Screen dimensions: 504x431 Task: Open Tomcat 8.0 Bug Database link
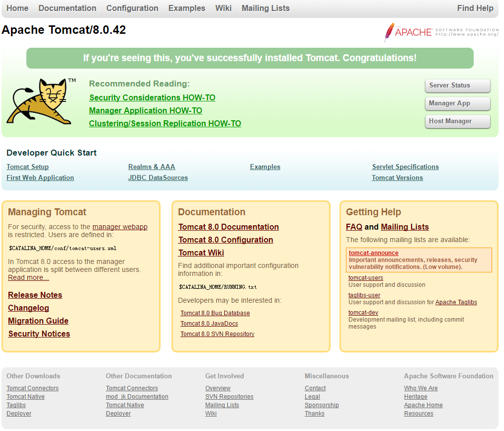(215, 313)
